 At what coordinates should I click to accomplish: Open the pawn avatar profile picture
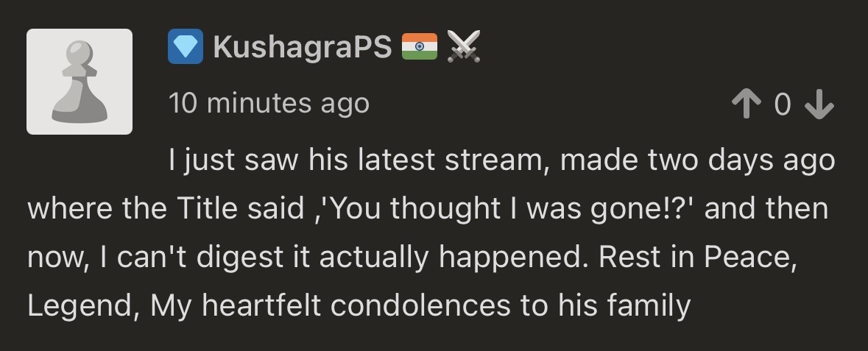coord(80,82)
